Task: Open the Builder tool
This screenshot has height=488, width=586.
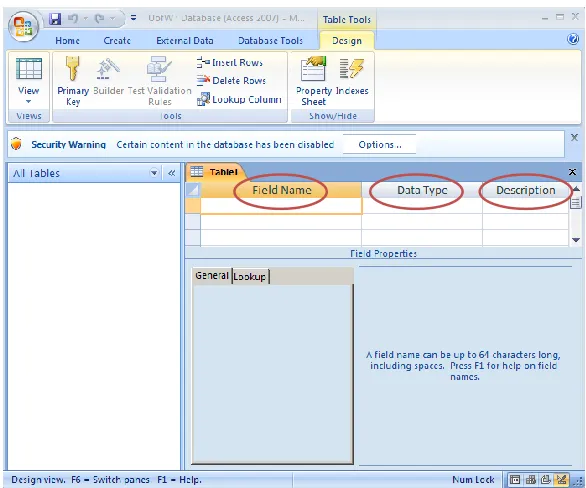Action: tap(108, 76)
